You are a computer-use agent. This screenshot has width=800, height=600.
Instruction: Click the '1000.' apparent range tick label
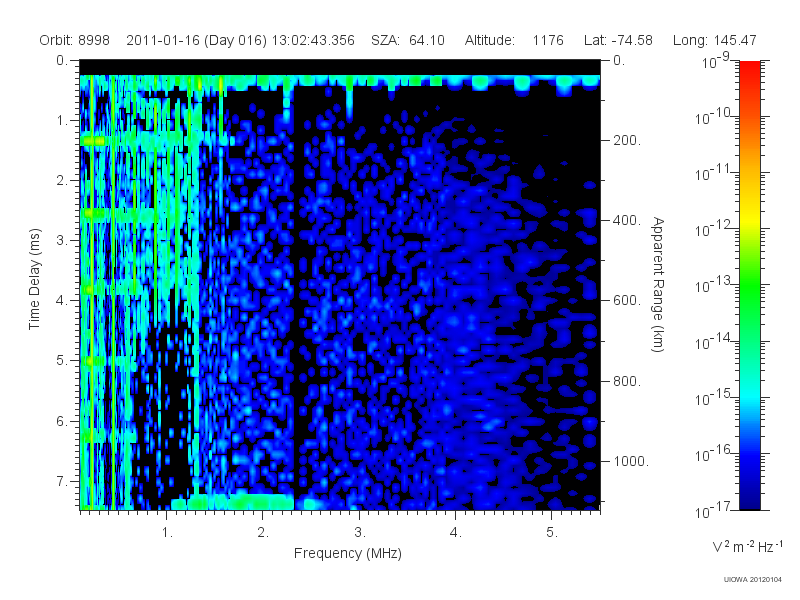pyautogui.click(x=631, y=461)
